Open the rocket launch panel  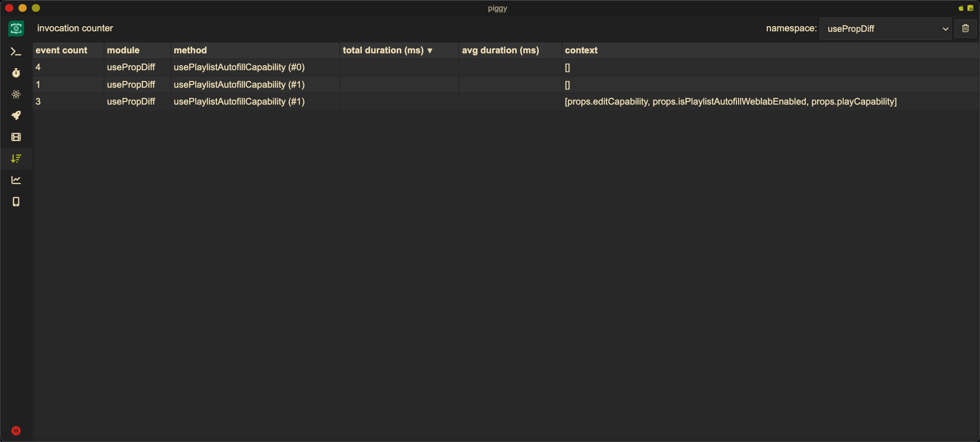coord(16,115)
